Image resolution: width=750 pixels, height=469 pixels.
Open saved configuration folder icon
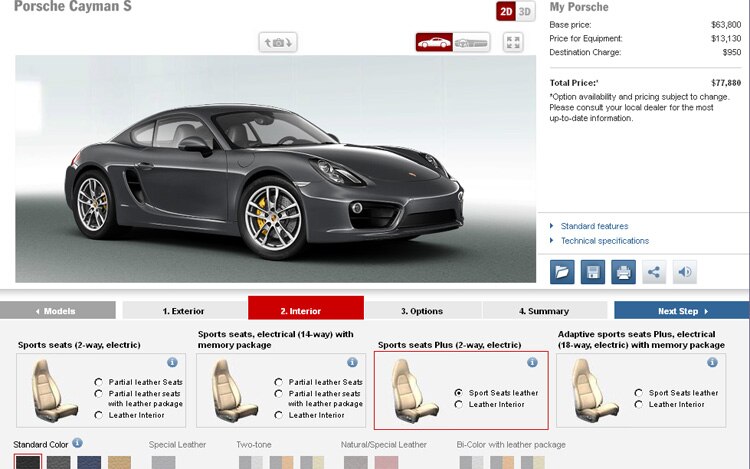[562, 272]
